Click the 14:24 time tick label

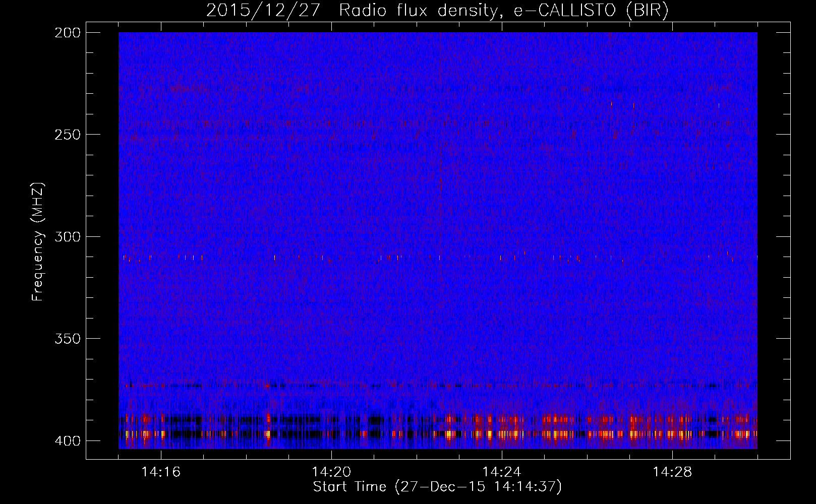[502, 472]
